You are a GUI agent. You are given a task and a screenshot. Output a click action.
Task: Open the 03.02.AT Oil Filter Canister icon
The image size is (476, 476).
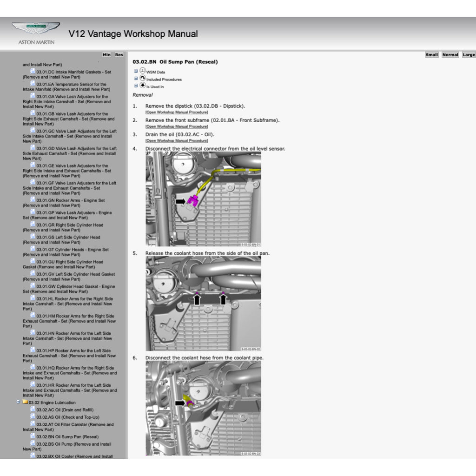tap(33, 423)
